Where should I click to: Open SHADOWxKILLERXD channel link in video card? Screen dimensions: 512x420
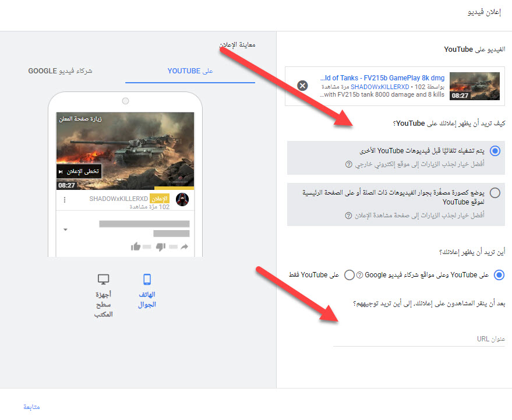(x=380, y=87)
